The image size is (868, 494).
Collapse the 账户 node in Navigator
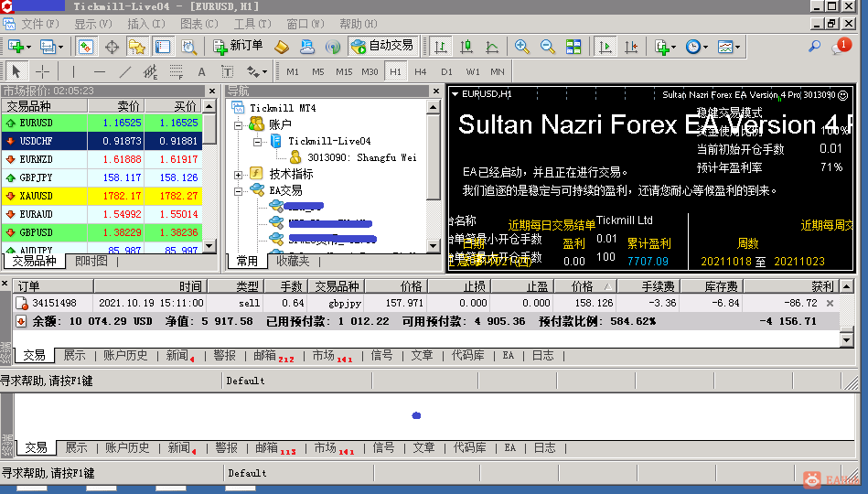pyautogui.click(x=238, y=125)
